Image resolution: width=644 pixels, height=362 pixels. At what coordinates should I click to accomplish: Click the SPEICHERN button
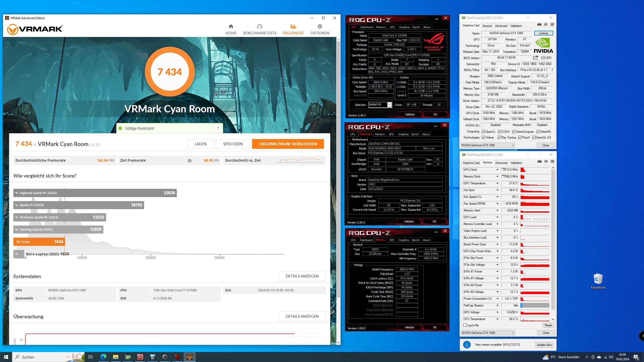tap(233, 144)
